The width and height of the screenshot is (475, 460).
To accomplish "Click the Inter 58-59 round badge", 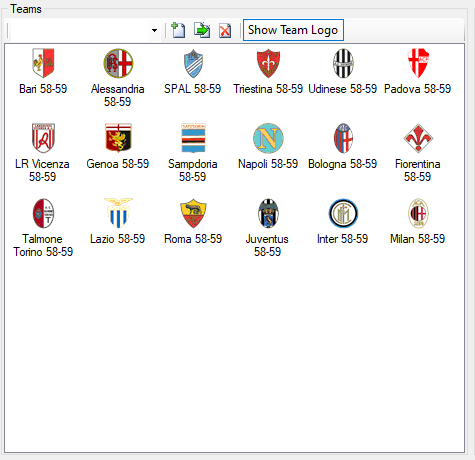I will (x=343, y=213).
